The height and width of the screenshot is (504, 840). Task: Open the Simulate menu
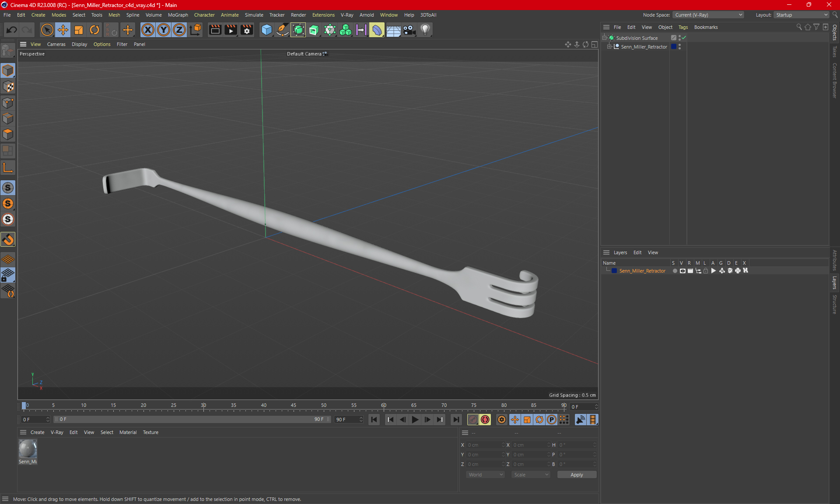(254, 15)
